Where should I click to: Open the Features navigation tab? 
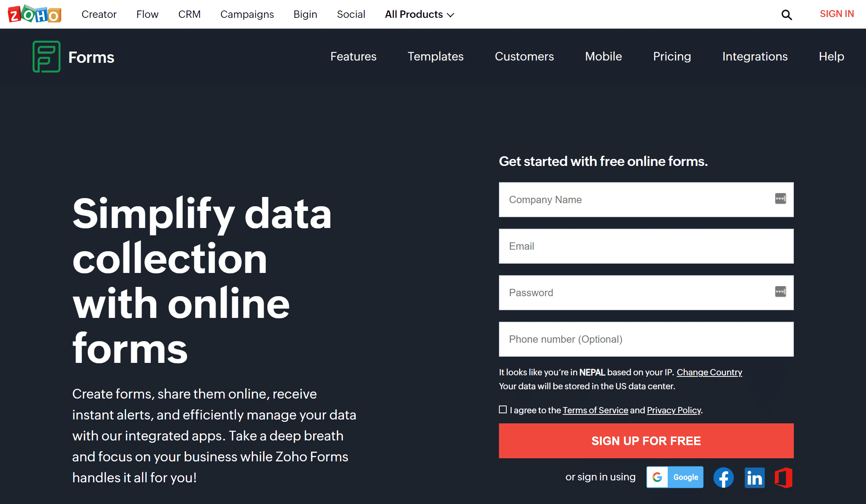353,56
